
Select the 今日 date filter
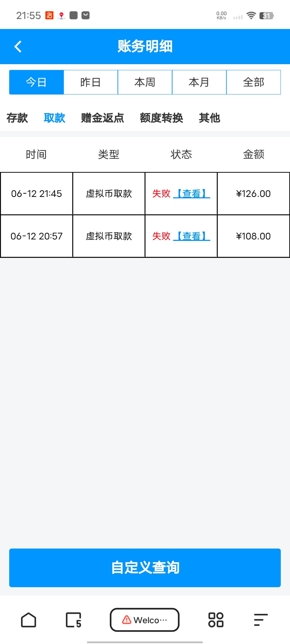(x=37, y=82)
